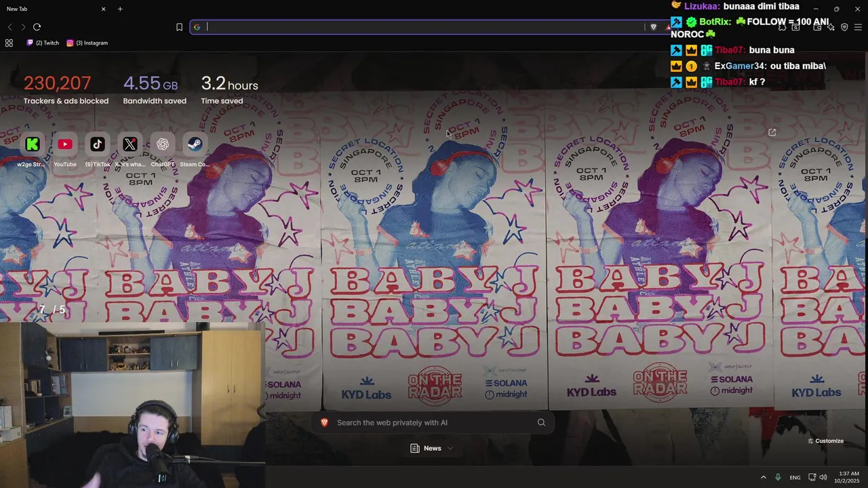Viewport: 868px width, 488px height.
Task: Expand the News feed section
Action: pos(432,448)
